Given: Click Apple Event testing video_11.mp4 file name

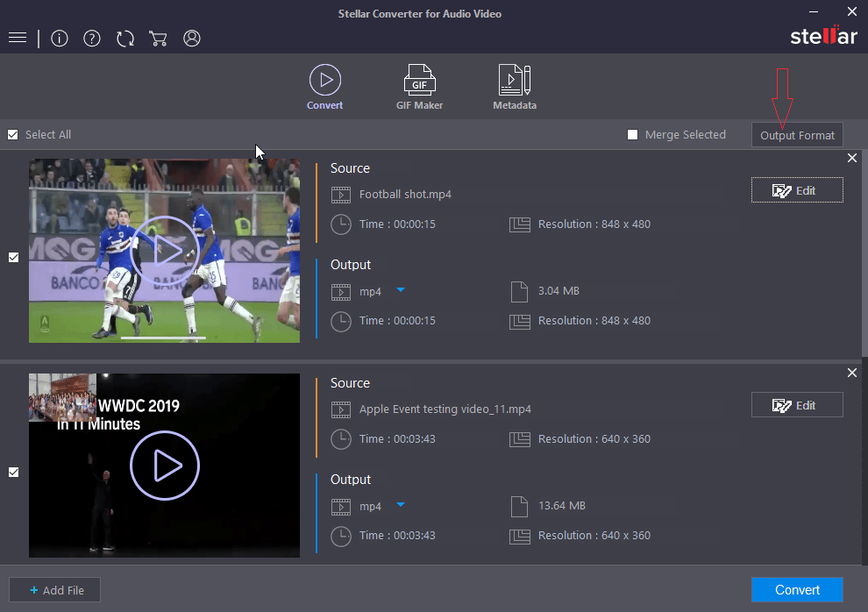Looking at the screenshot, I should pyautogui.click(x=445, y=409).
